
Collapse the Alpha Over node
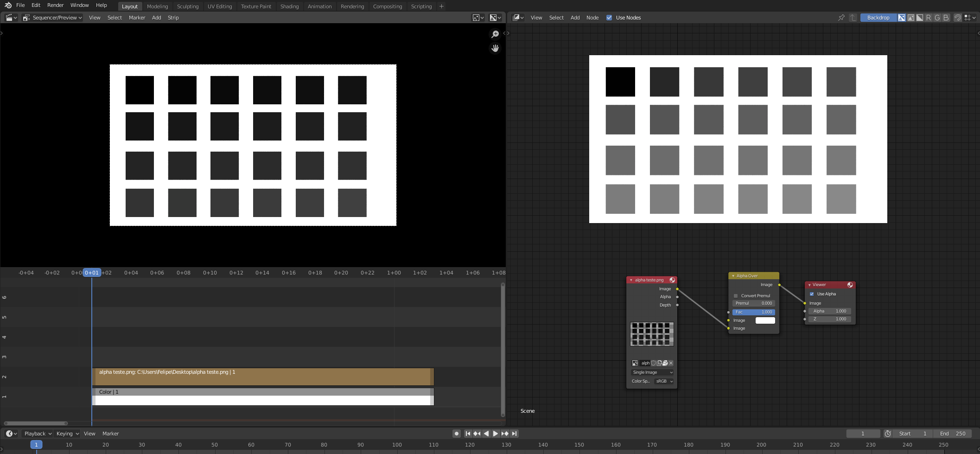[733, 275]
